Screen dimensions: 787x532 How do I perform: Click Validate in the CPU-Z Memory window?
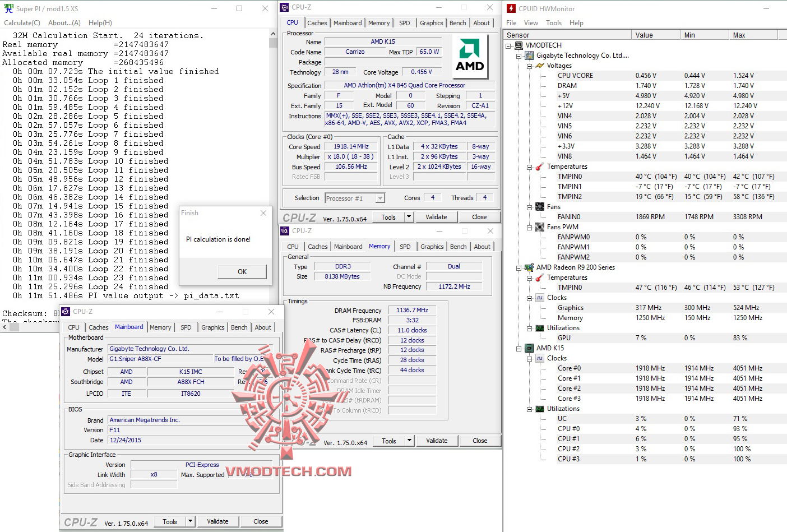(x=437, y=441)
